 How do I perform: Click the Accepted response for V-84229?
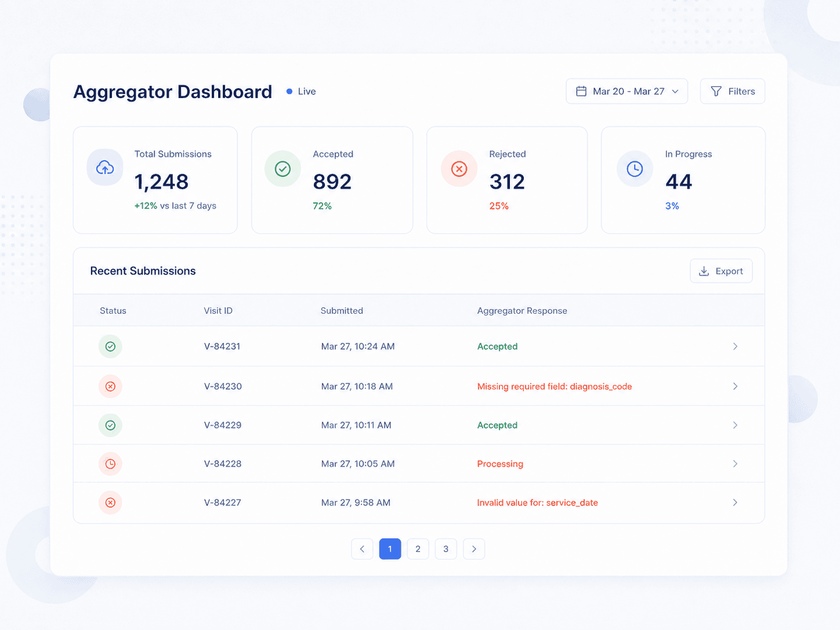pos(497,425)
